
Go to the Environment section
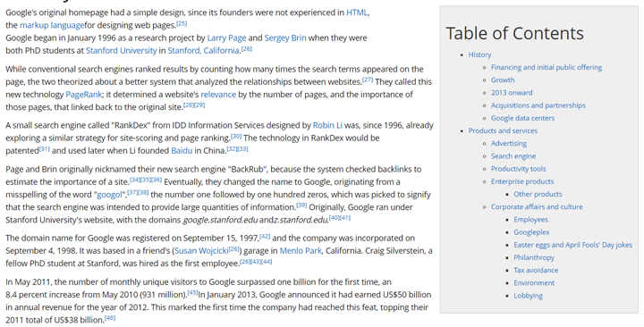pos(534,284)
